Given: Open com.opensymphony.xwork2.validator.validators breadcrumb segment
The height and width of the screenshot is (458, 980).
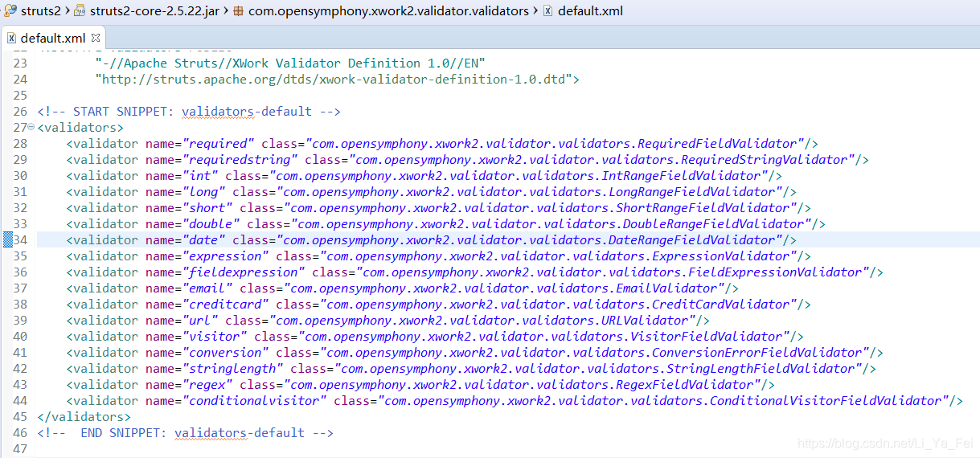Looking at the screenshot, I should click(389, 11).
